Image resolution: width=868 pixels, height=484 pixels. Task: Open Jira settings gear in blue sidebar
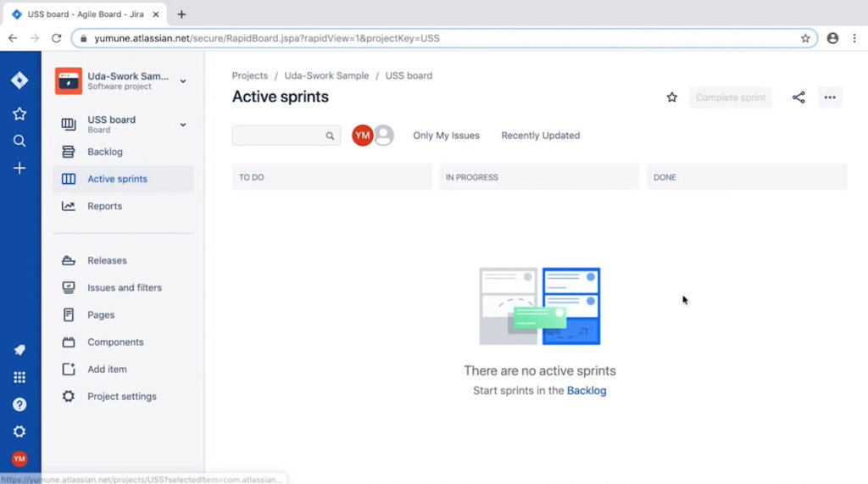(19, 431)
